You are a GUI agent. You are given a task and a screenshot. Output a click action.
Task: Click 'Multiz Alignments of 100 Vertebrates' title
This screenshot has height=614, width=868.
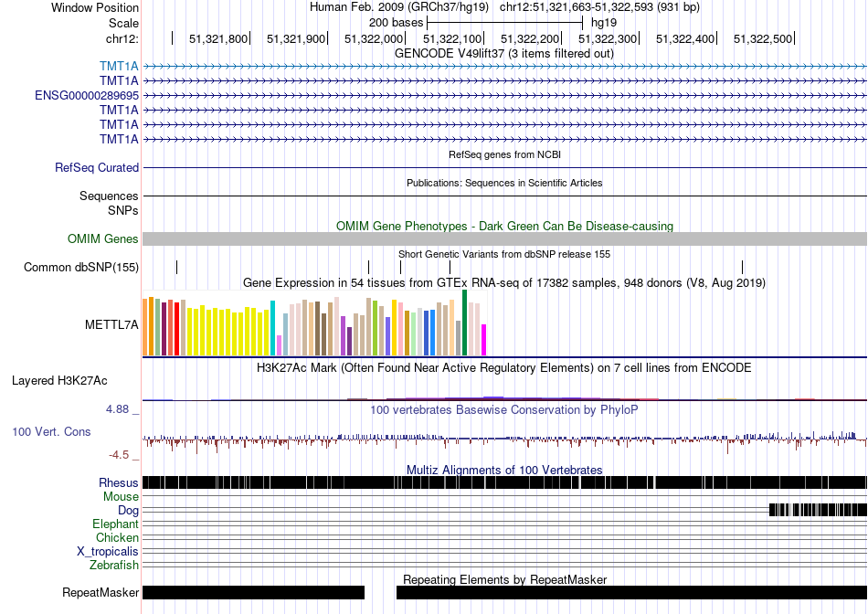[504, 470]
